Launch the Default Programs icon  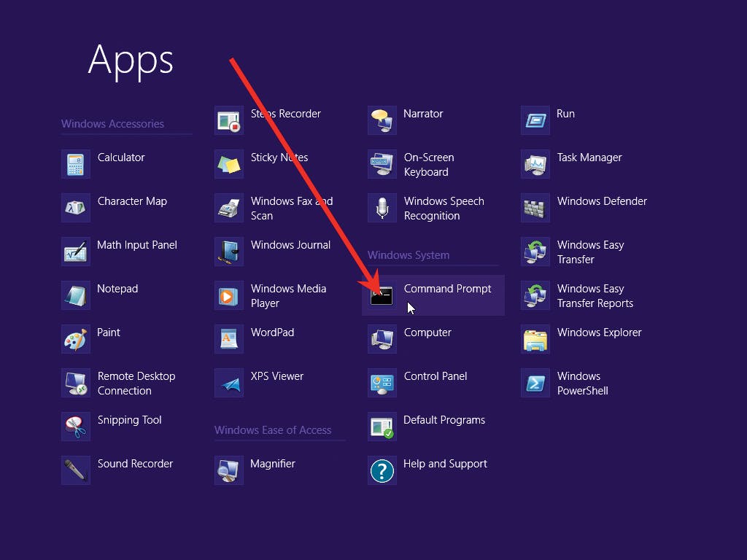point(382,427)
